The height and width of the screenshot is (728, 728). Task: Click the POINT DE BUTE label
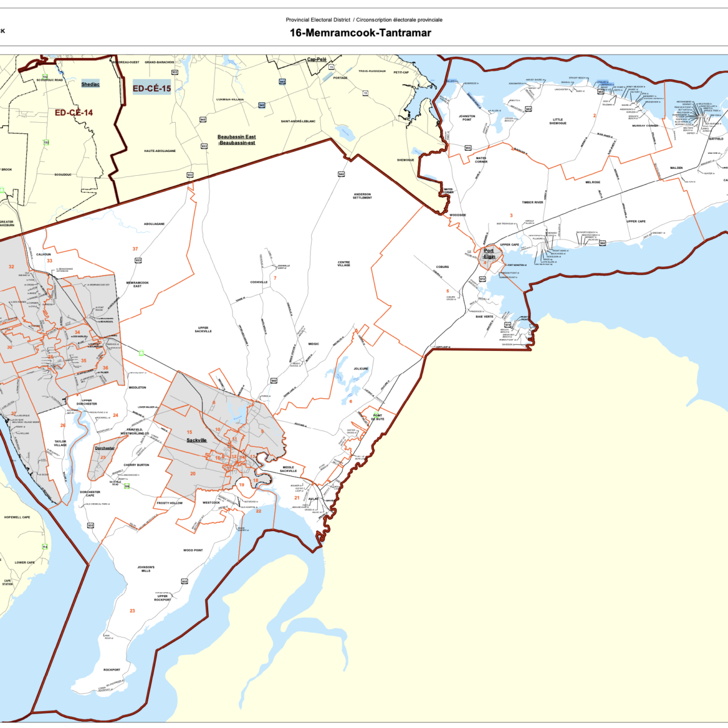click(x=378, y=417)
